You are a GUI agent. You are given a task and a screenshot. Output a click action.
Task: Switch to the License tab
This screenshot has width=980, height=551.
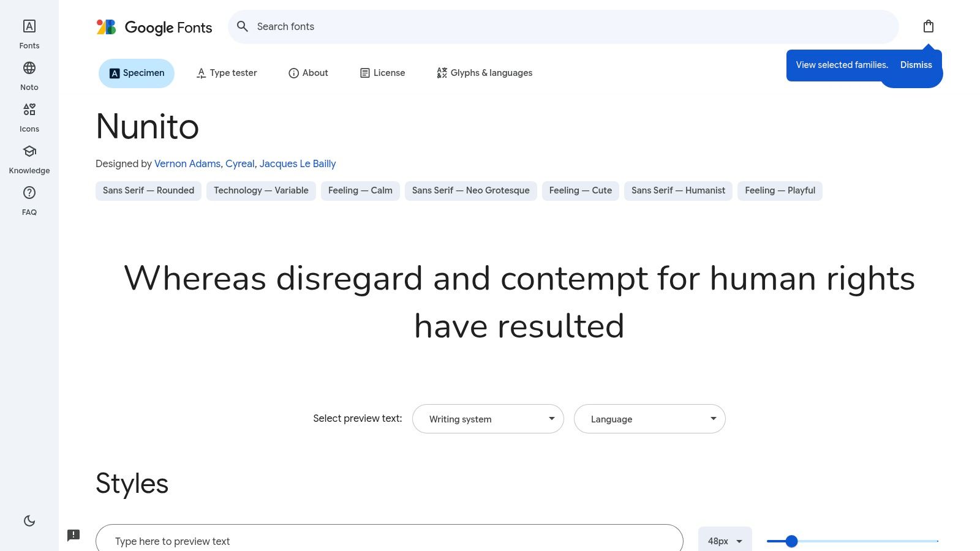(x=382, y=73)
